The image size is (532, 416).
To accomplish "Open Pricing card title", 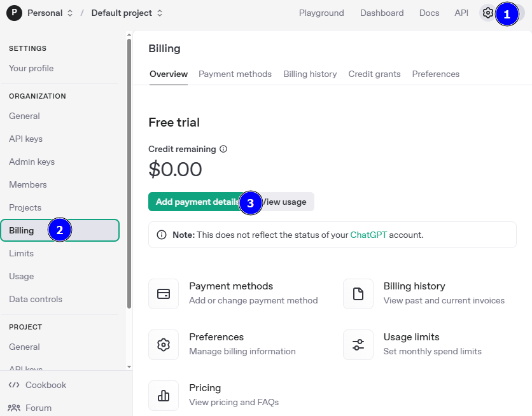I will coord(205,388).
